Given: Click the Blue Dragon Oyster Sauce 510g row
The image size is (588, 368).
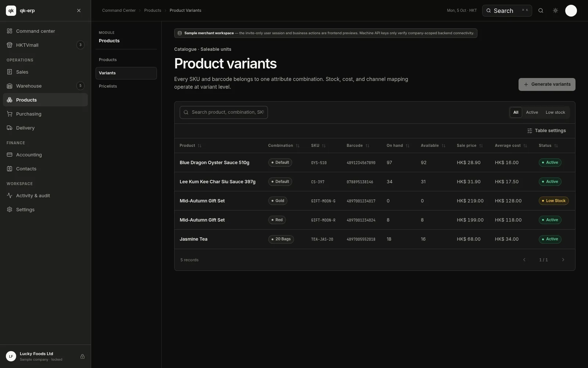Looking at the screenshot, I should pyautogui.click(x=374, y=163).
